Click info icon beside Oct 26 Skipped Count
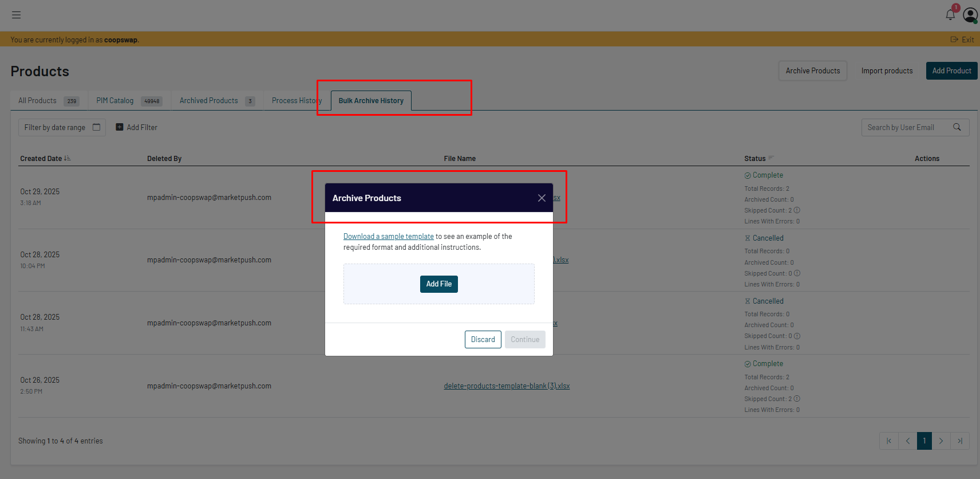Image resolution: width=980 pixels, height=479 pixels. pos(797,399)
